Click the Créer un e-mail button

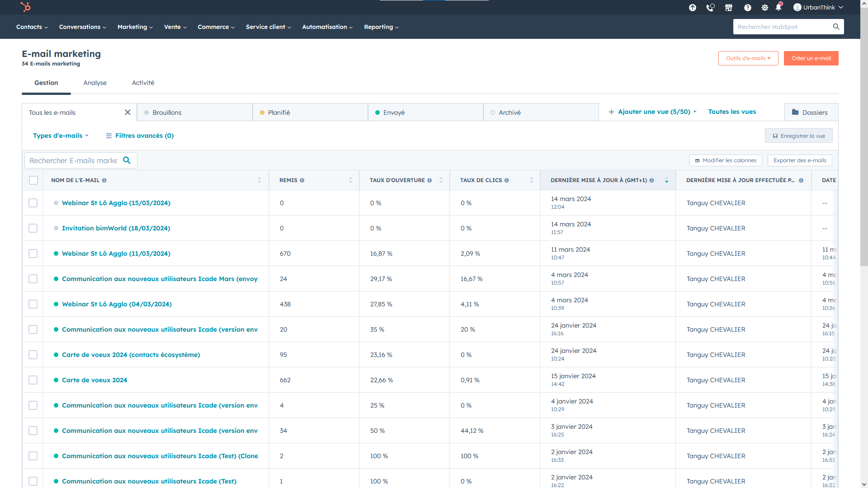[x=811, y=58]
